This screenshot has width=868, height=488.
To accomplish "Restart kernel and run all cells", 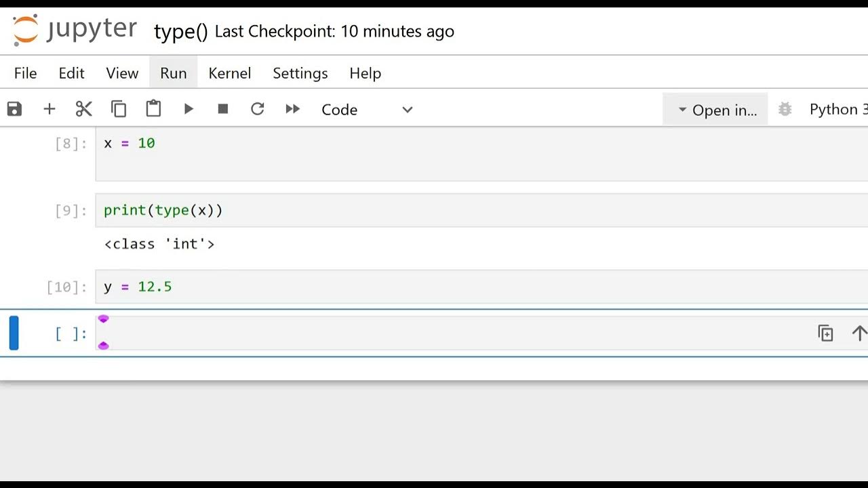I will tap(292, 109).
